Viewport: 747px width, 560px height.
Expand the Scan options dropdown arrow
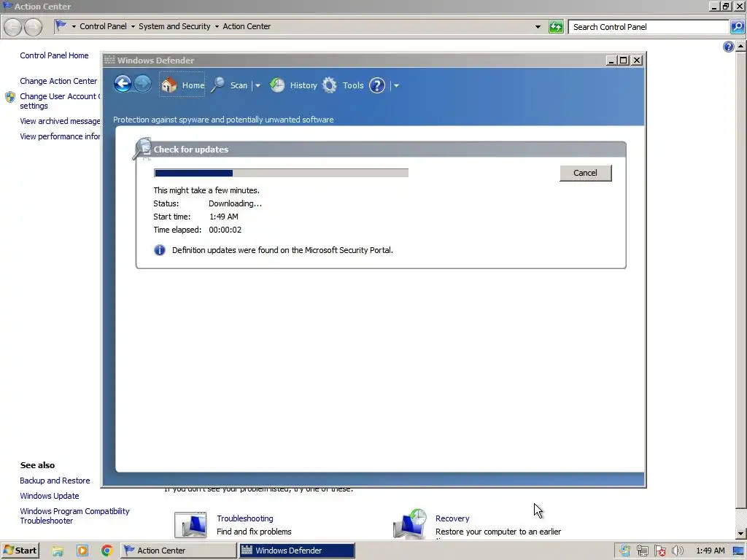point(258,86)
